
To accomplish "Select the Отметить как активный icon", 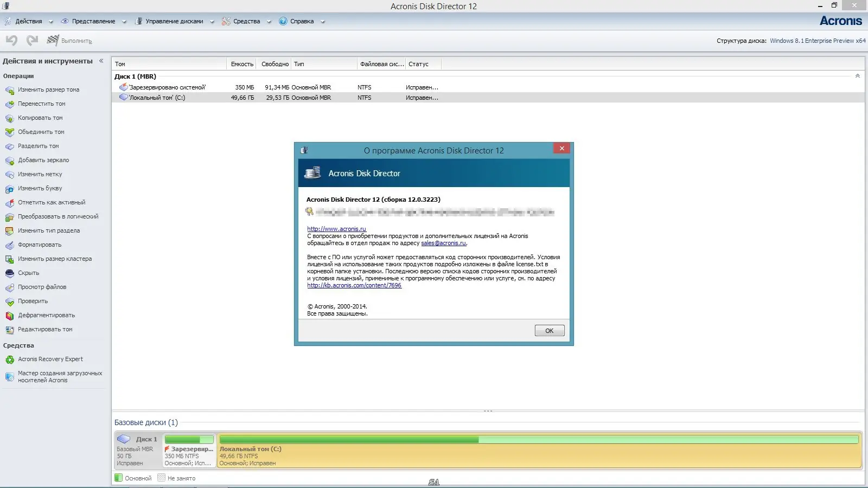I will [x=10, y=203].
